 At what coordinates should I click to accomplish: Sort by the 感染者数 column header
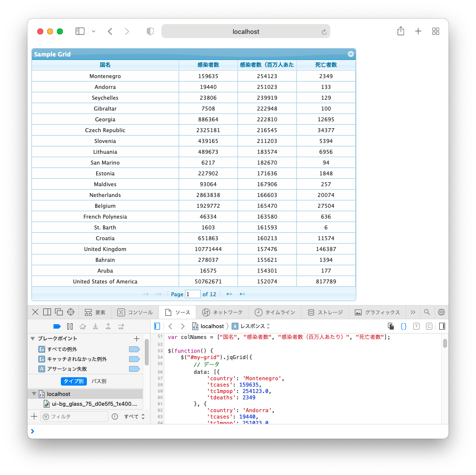[208, 65]
